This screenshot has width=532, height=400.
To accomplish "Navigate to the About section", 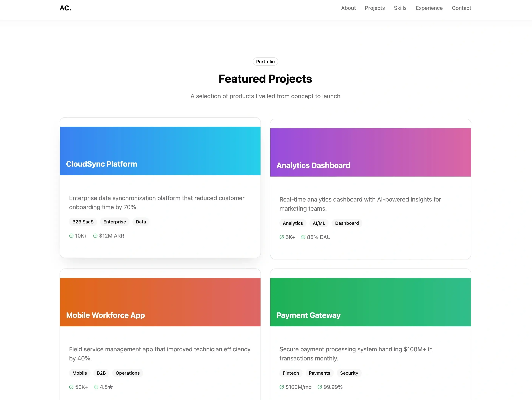I will [x=348, y=8].
